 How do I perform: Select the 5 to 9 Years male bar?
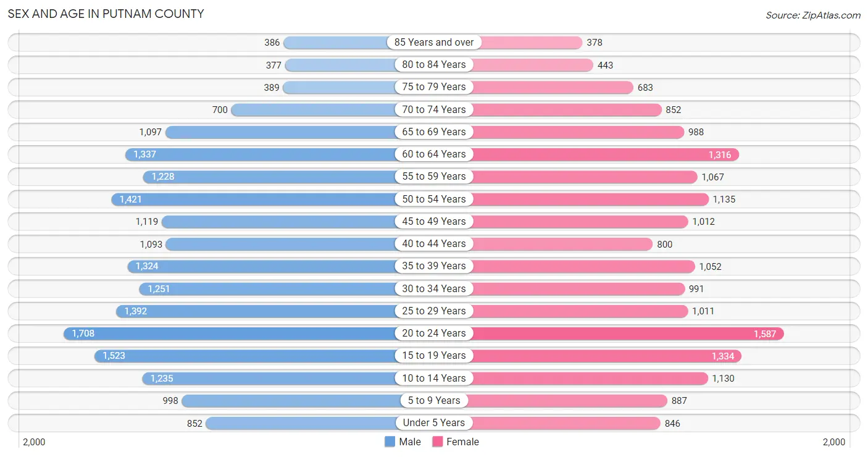coord(289,401)
